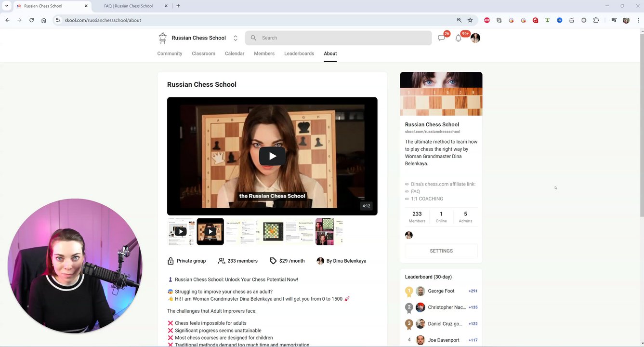Select the second video thumbnail with chessboard
Viewport: 644px width, 347px height.
(x=210, y=232)
